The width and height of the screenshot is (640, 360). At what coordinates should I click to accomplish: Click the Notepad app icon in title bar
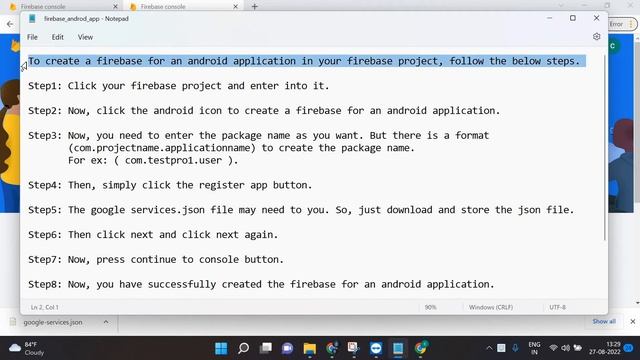click(x=32, y=18)
